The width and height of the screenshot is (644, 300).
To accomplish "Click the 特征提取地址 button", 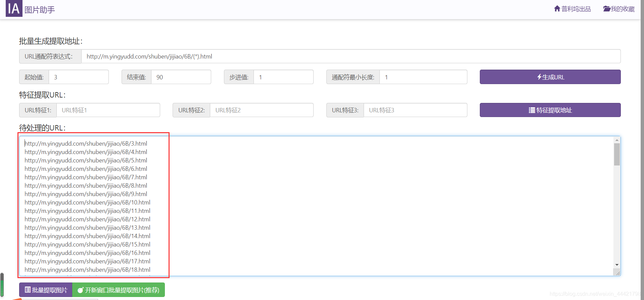I will pos(550,110).
